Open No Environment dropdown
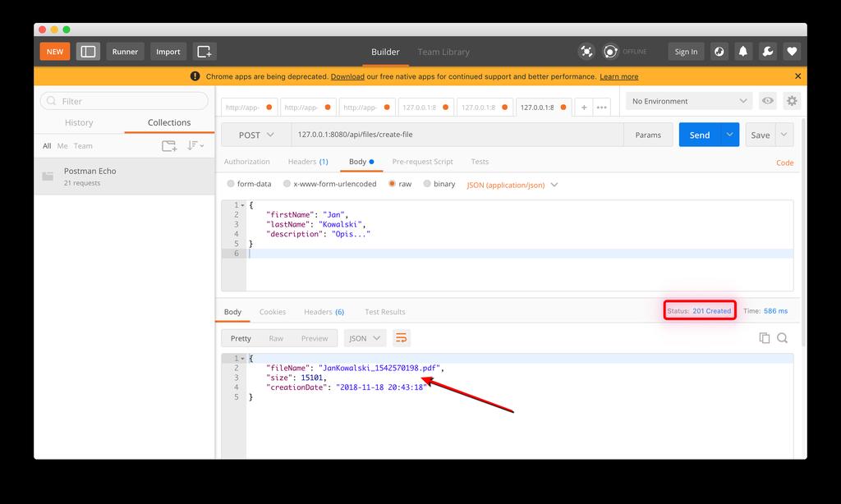The image size is (841, 504). point(689,101)
